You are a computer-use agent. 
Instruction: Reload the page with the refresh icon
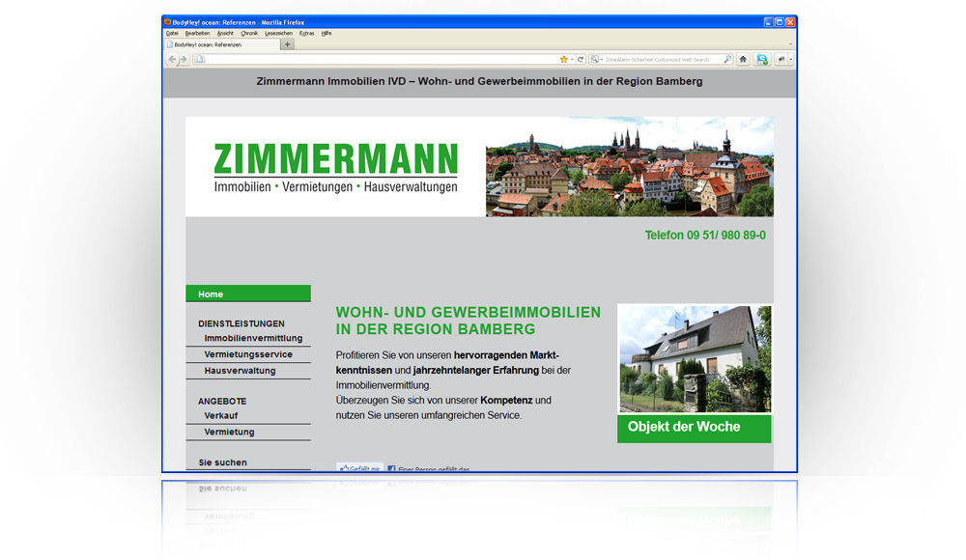coord(581,59)
